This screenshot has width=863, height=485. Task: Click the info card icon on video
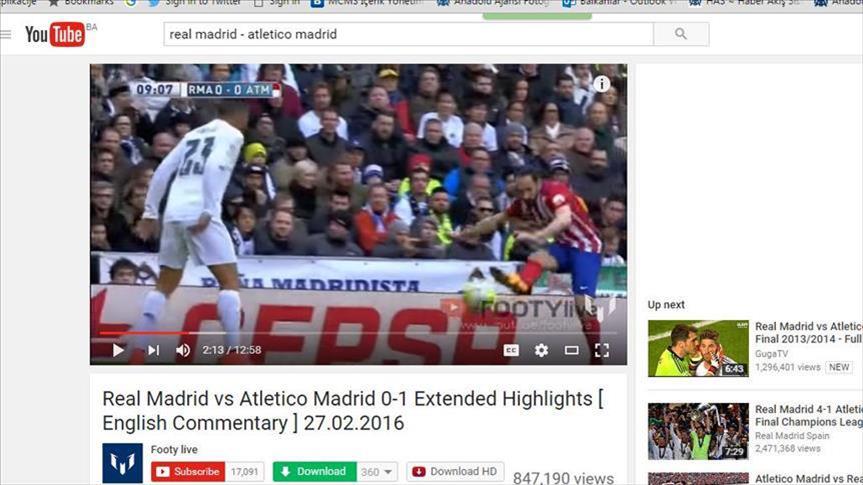click(601, 84)
